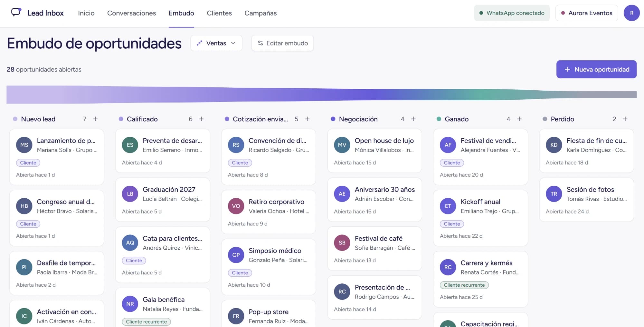Image resolution: width=644 pixels, height=327 pixels.
Task: Click MV avatar on Open house card
Action: point(342,145)
